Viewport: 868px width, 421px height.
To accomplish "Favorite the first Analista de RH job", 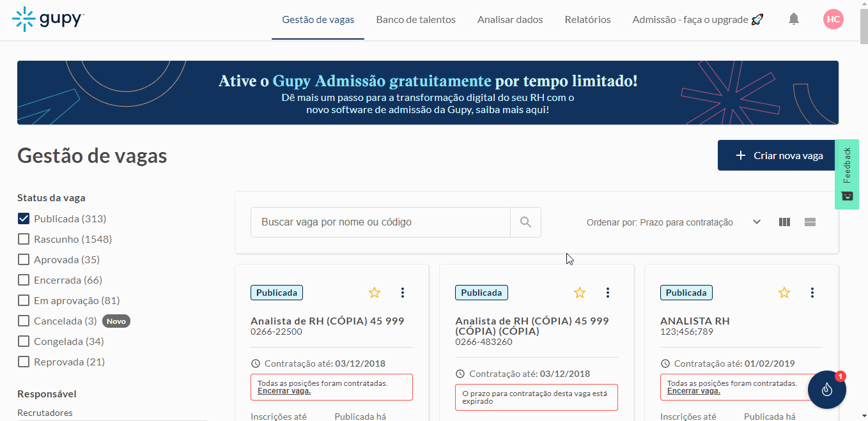I will pyautogui.click(x=375, y=293).
